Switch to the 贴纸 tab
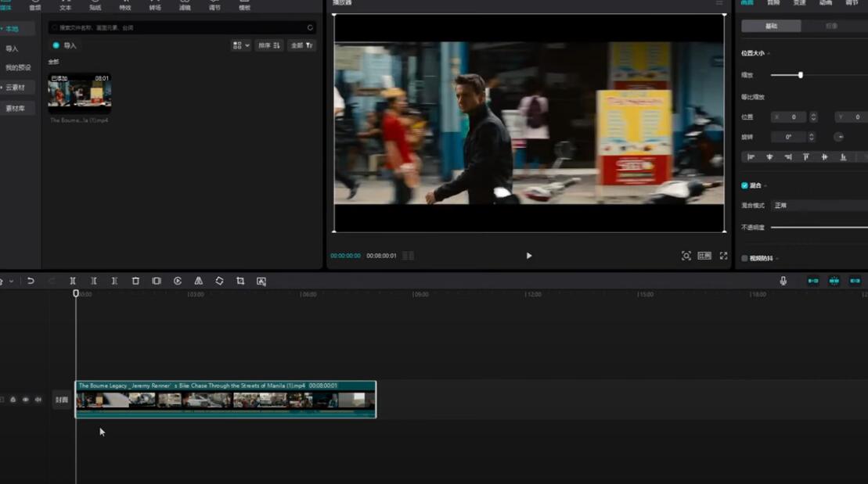This screenshot has width=868, height=484. (95, 5)
